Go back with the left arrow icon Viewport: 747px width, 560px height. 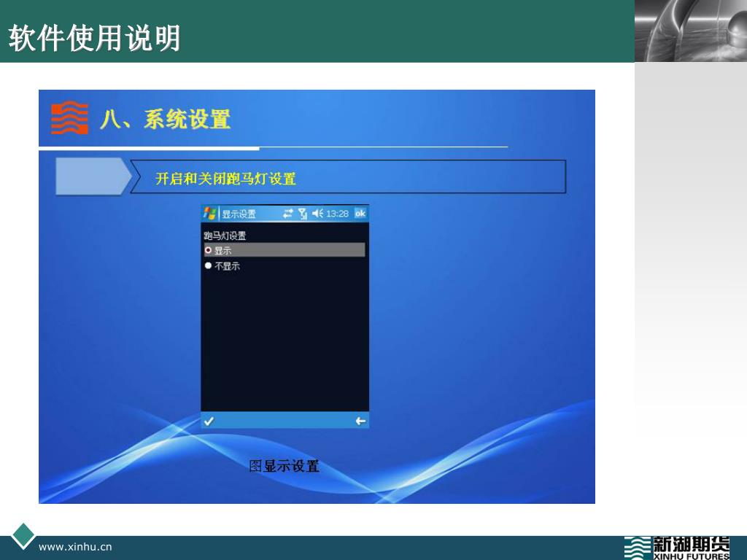point(360,421)
